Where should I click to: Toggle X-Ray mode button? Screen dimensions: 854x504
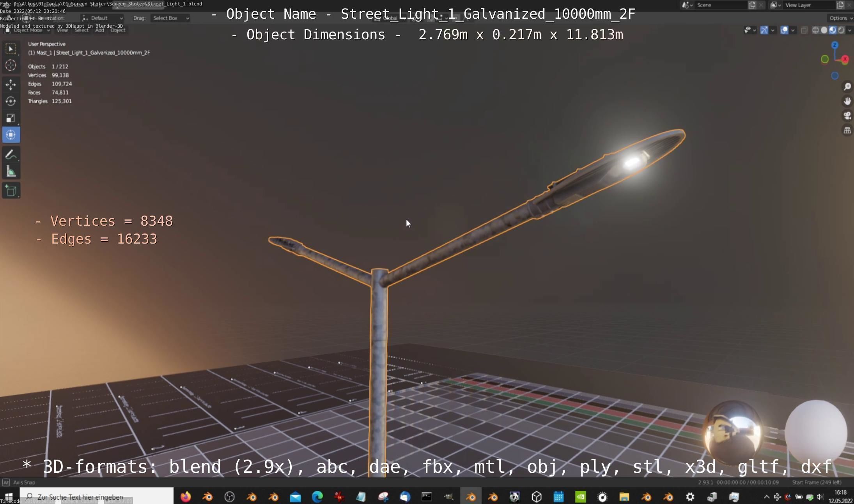coord(804,30)
